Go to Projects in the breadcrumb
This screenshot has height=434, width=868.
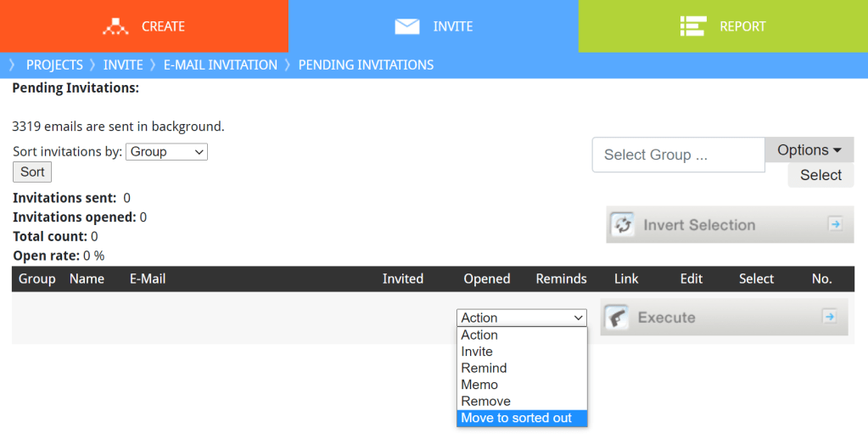click(x=54, y=65)
